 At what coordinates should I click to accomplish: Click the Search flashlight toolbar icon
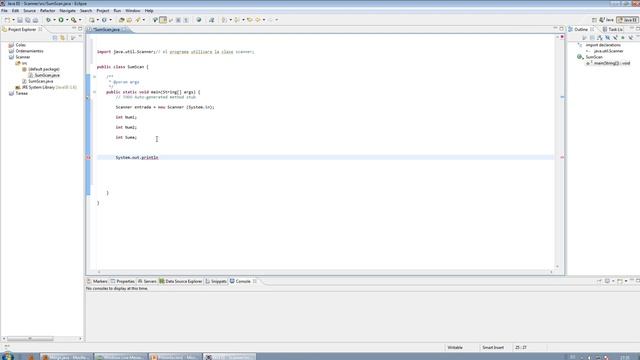(x=138, y=20)
